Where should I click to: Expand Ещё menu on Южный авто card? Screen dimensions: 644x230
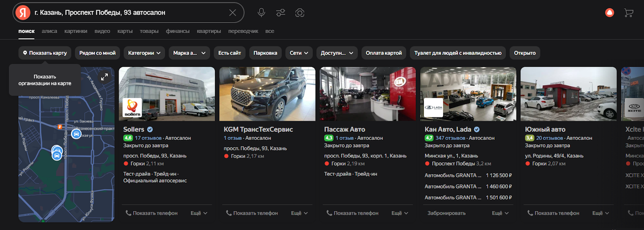(601, 213)
